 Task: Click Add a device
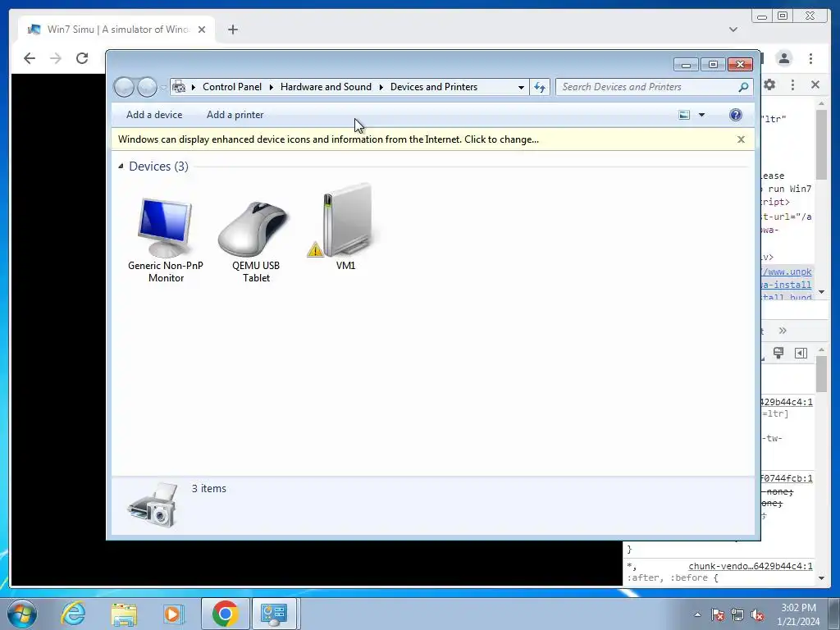click(x=154, y=115)
